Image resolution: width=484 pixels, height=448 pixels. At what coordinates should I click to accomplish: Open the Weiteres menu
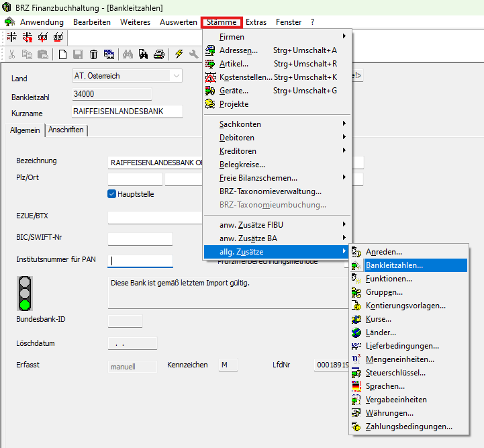(x=135, y=22)
